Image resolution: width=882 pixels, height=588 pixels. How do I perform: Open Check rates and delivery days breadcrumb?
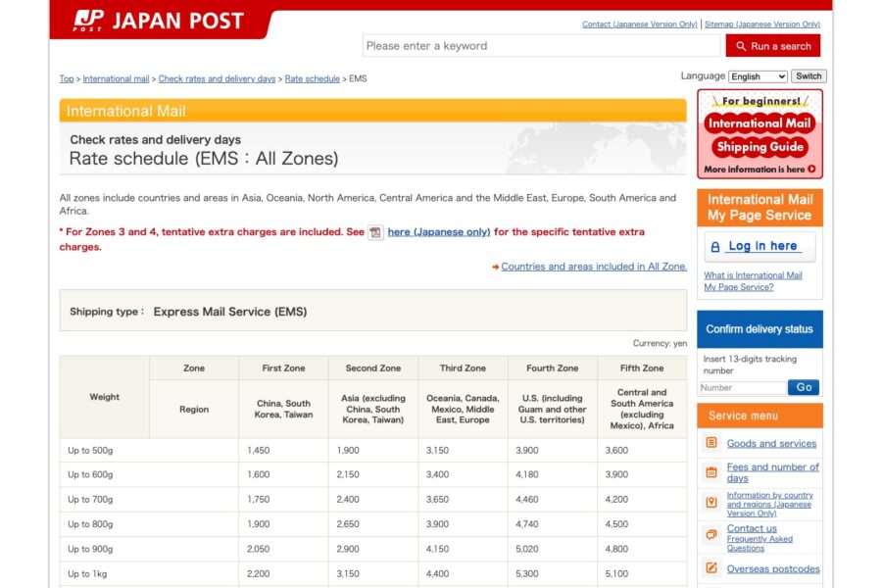217,78
